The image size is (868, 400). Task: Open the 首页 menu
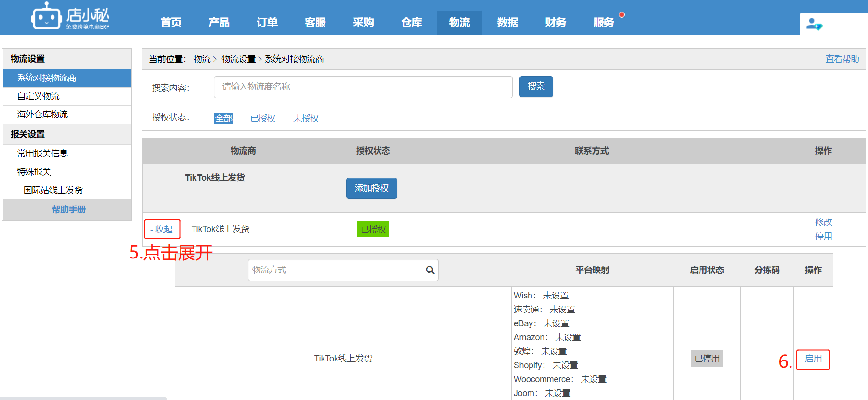pyautogui.click(x=171, y=23)
